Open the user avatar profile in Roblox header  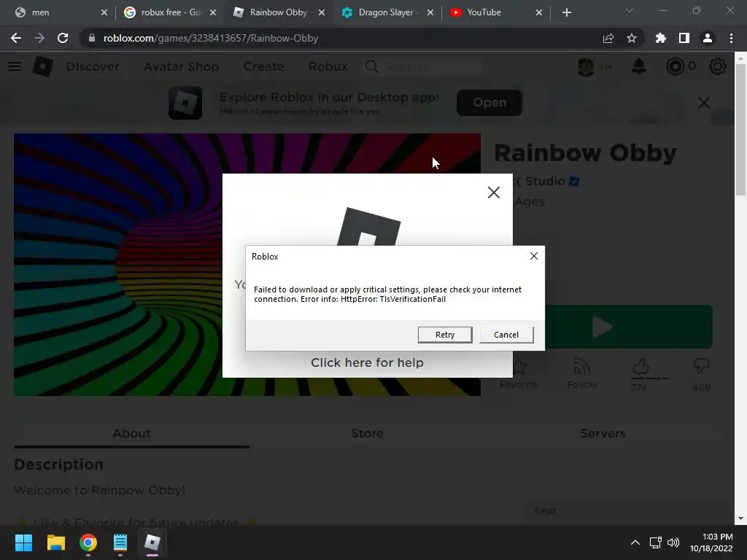(x=586, y=66)
